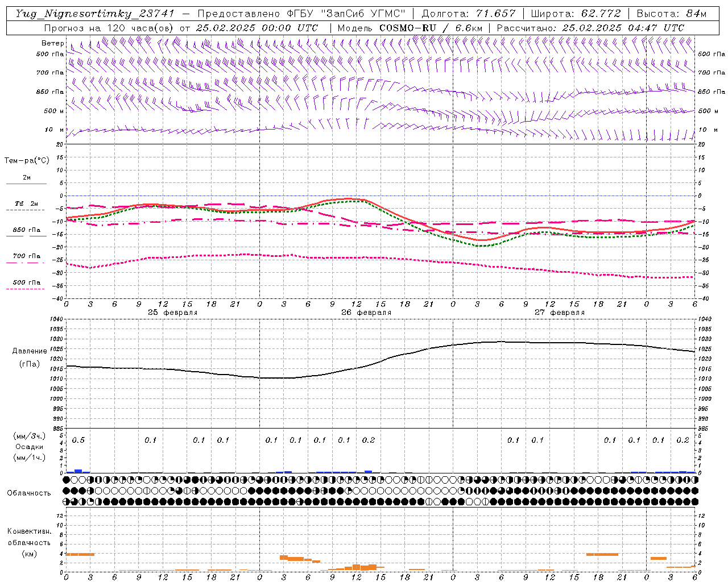This screenshot has height=582, width=728.
Task: Click the (км) convective cloud unit label
Action: pyautogui.click(x=29, y=554)
